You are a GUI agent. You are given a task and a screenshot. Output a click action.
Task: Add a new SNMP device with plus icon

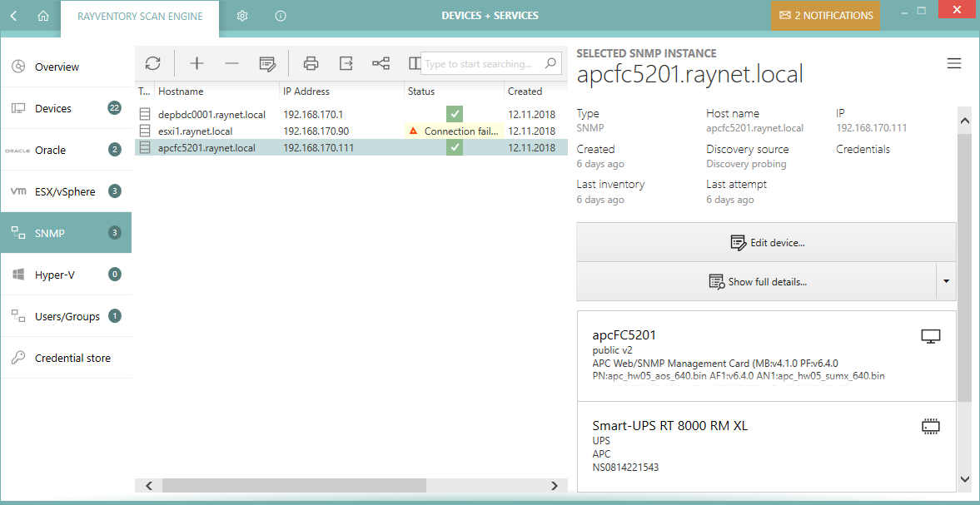pyautogui.click(x=196, y=63)
